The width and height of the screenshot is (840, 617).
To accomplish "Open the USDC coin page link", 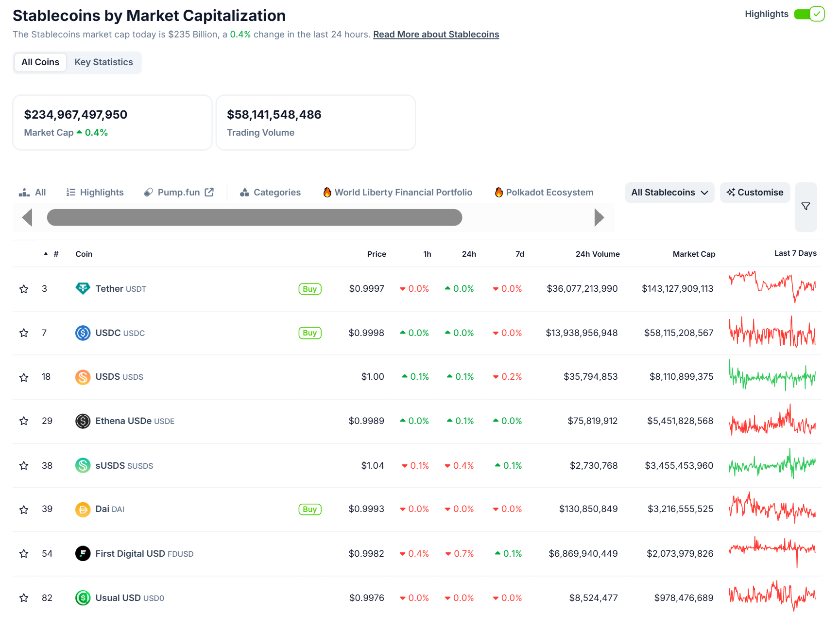I will [120, 333].
